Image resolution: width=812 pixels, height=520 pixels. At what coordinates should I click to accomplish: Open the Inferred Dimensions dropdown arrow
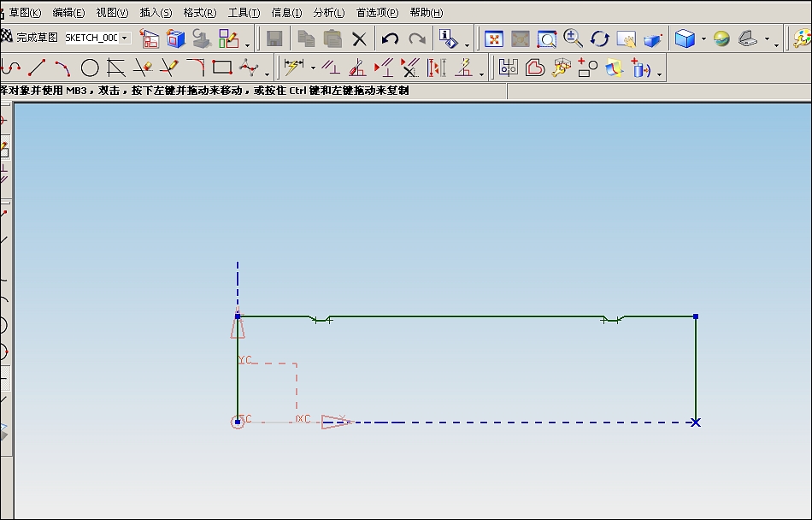click(313, 68)
